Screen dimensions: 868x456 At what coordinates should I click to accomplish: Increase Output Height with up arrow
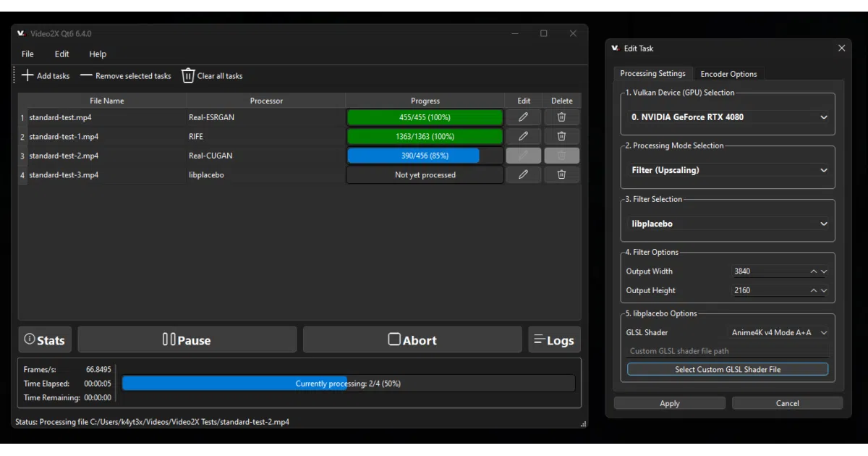click(814, 290)
